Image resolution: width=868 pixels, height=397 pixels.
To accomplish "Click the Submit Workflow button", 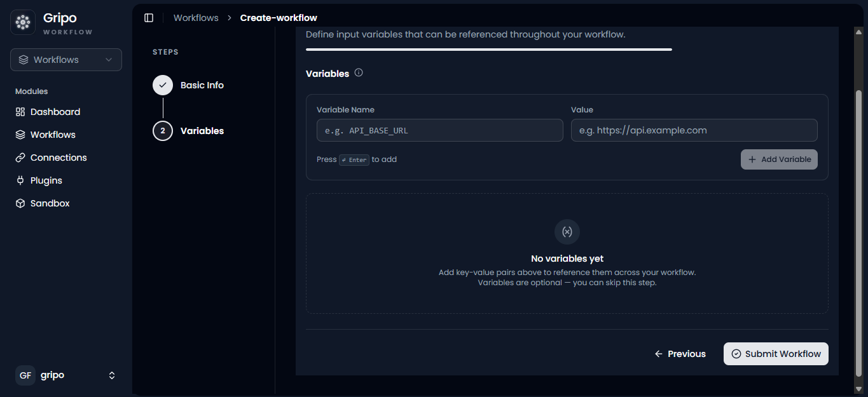I will point(776,354).
